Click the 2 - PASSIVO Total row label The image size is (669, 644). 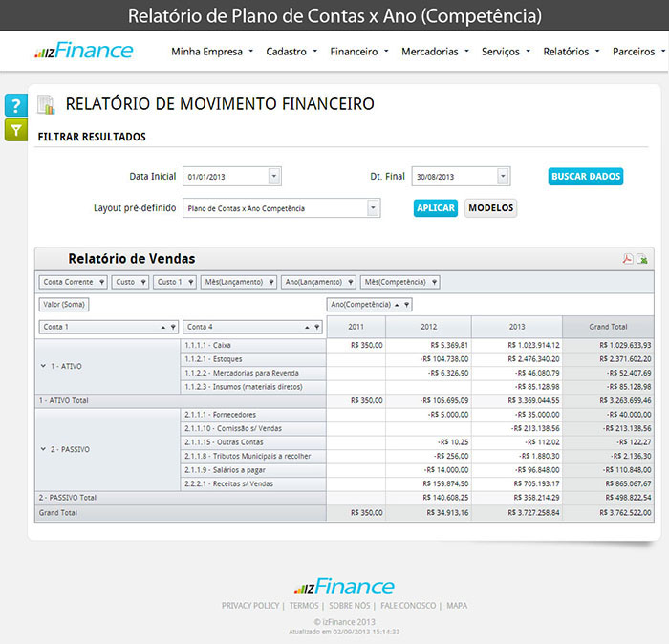click(x=181, y=498)
